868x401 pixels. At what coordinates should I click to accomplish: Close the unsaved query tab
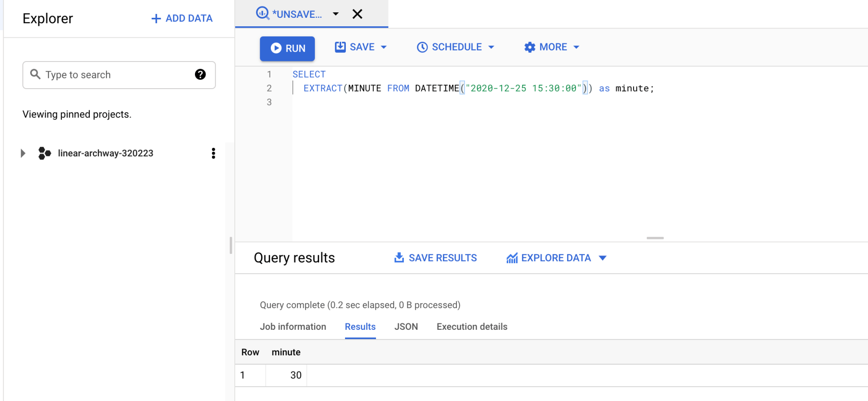pos(357,14)
